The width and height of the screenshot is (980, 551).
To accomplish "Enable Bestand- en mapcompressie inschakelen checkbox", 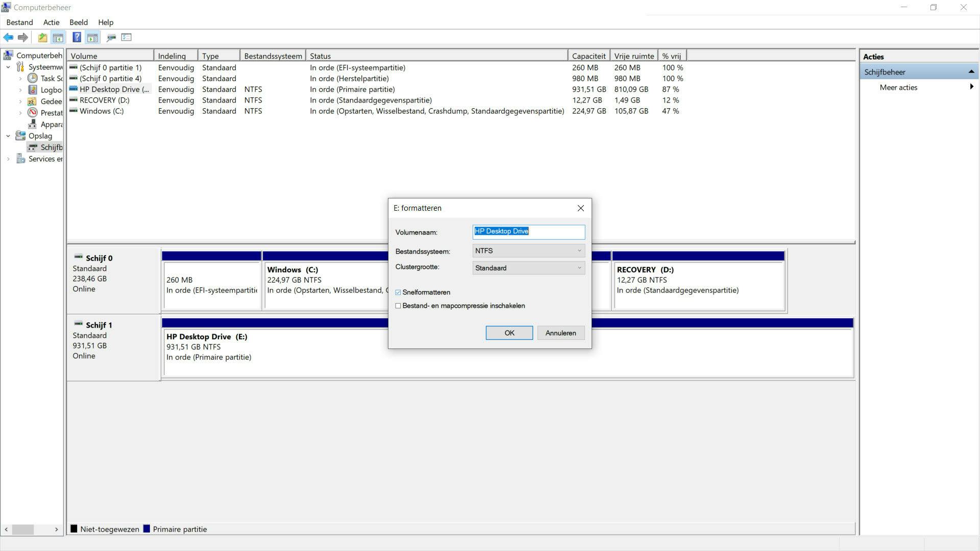I will 398,306.
